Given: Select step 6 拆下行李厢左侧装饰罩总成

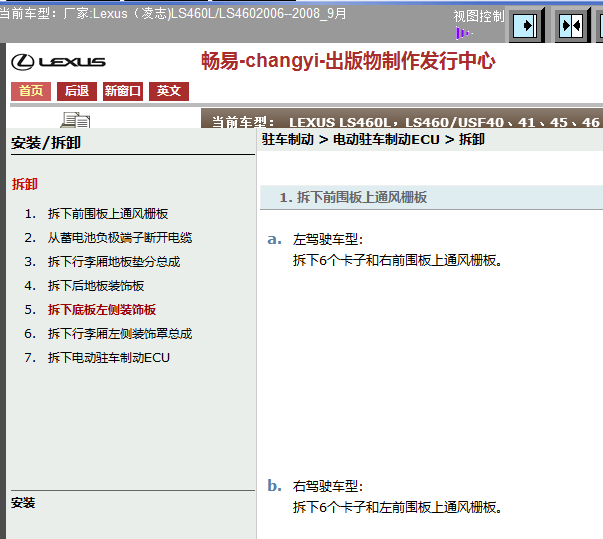Looking at the screenshot, I should tap(120, 334).
